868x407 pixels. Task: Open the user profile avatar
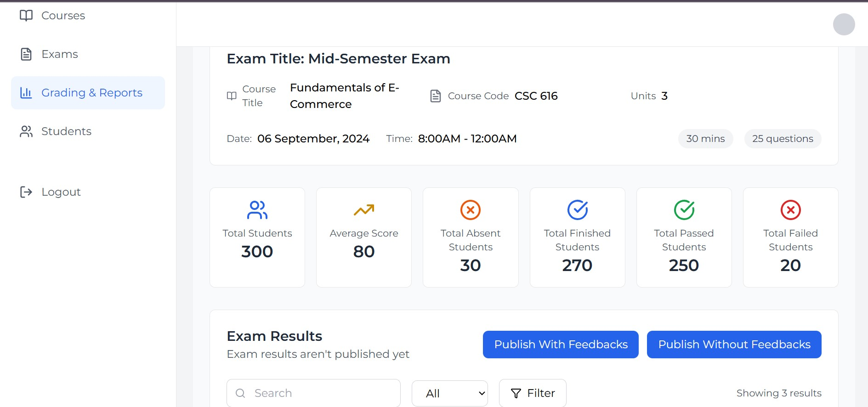point(844,24)
